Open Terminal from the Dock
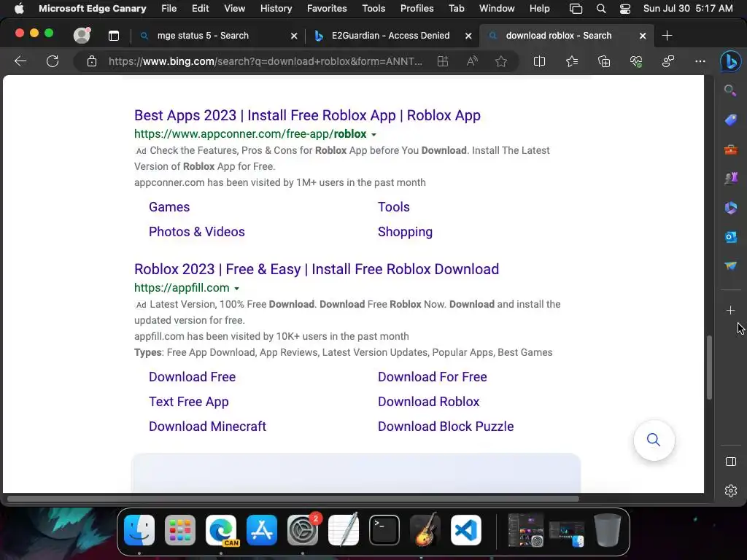Image resolution: width=747 pixels, height=560 pixels. pos(384,530)
